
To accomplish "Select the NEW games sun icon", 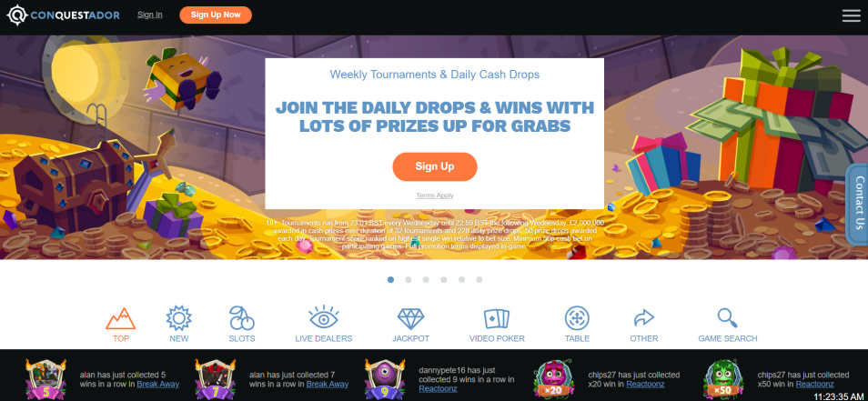I will coord(179,318).
